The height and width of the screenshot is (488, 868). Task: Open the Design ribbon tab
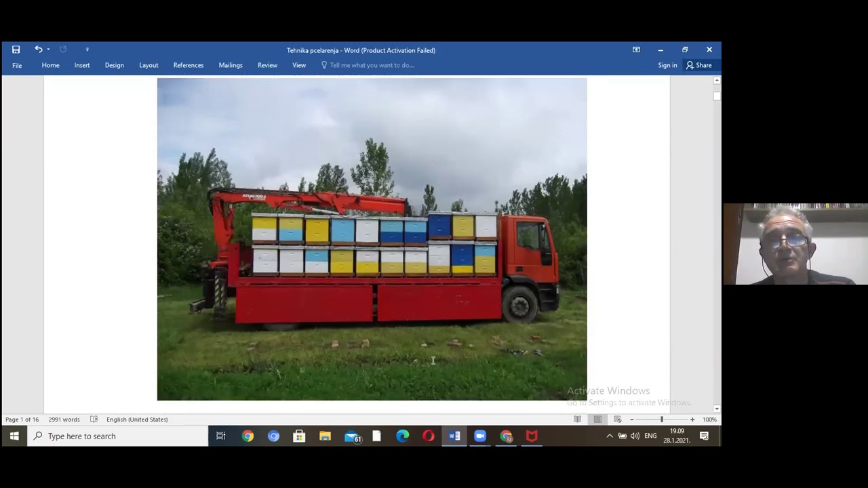(x=114, y=65)
